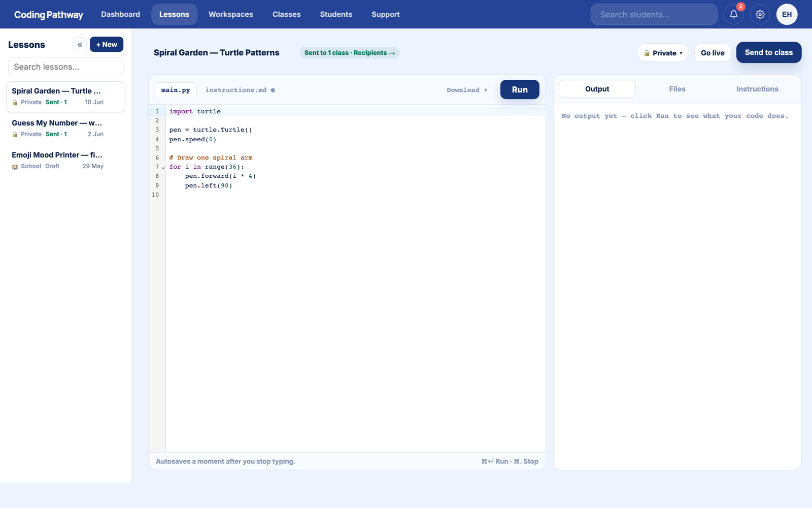Create a new lesson with + New

(107, 45)
